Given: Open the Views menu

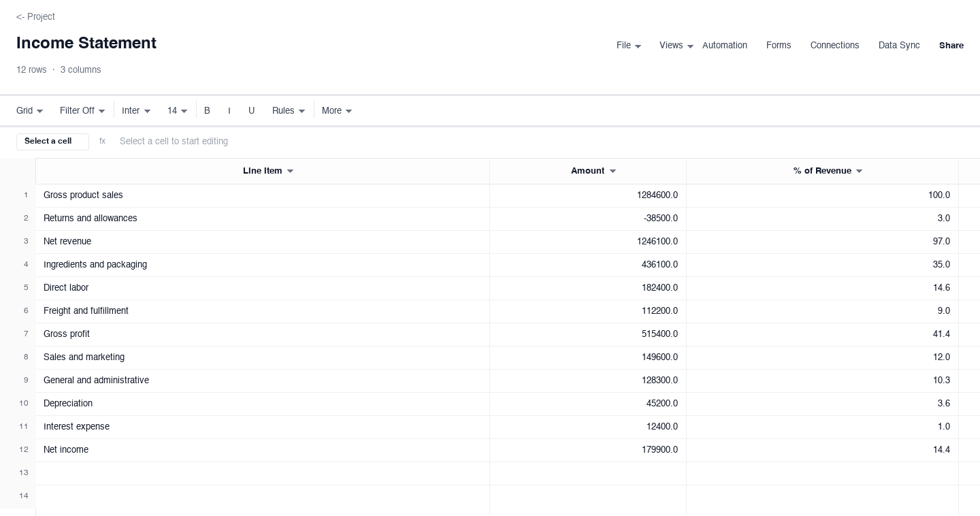Looking at the screenshot, I should coord(676,46).
